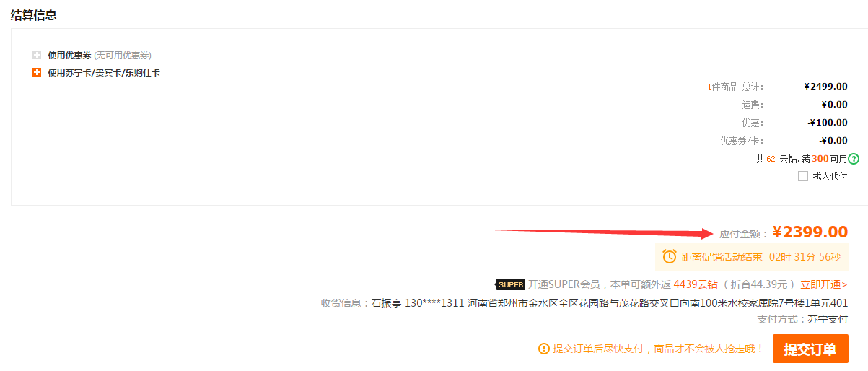
Task: Expand the 使用优惠券 plus icon
Action: point(37,55)
